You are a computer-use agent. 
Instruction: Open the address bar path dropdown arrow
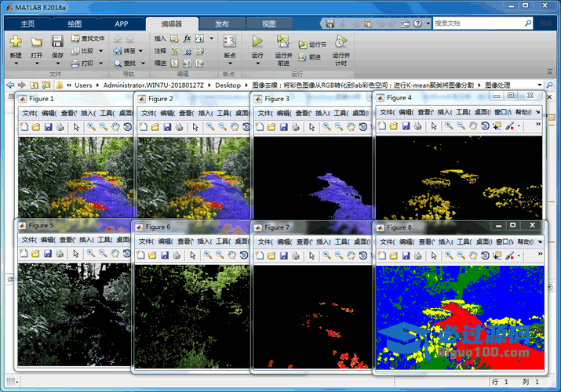[540, 85]
